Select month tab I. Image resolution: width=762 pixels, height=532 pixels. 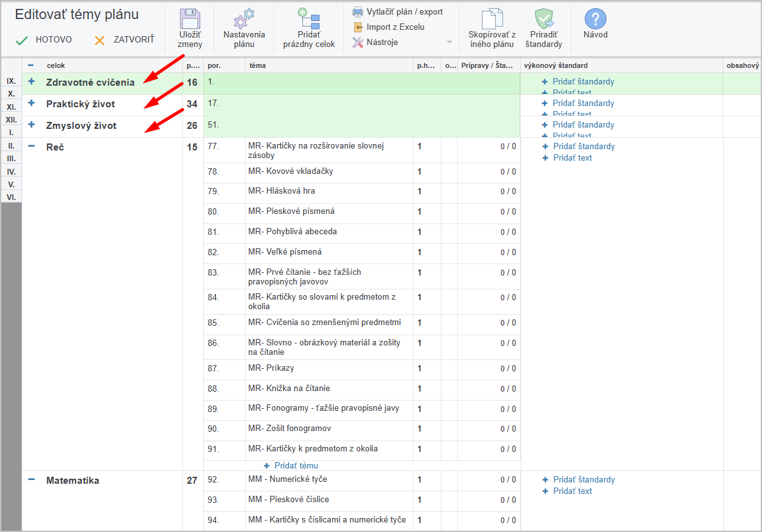(11, 133)
